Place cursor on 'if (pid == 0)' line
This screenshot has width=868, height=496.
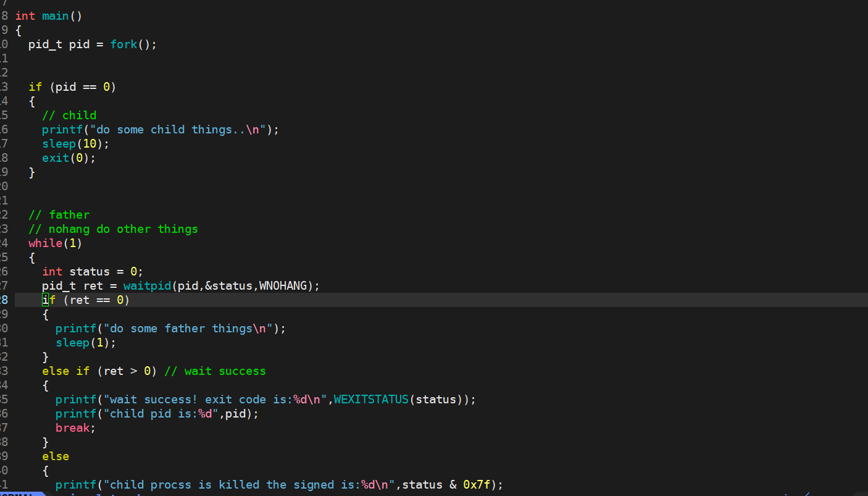click(72, 87)
